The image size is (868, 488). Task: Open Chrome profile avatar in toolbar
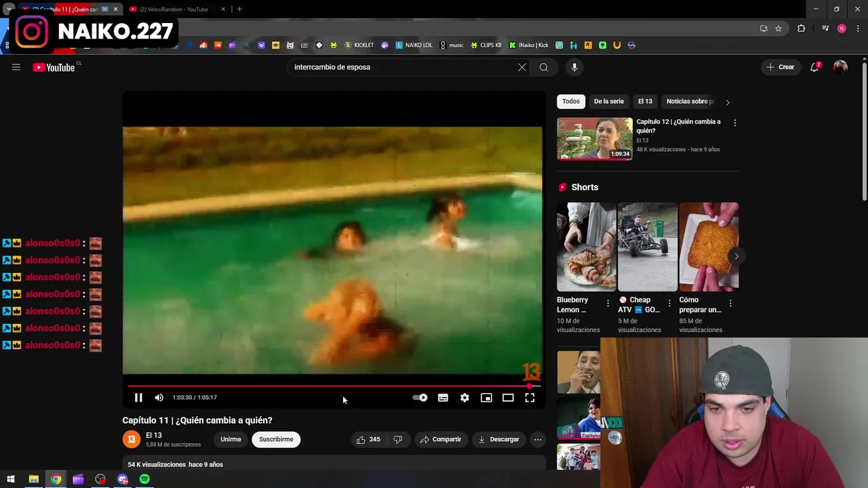coord(842,28)
